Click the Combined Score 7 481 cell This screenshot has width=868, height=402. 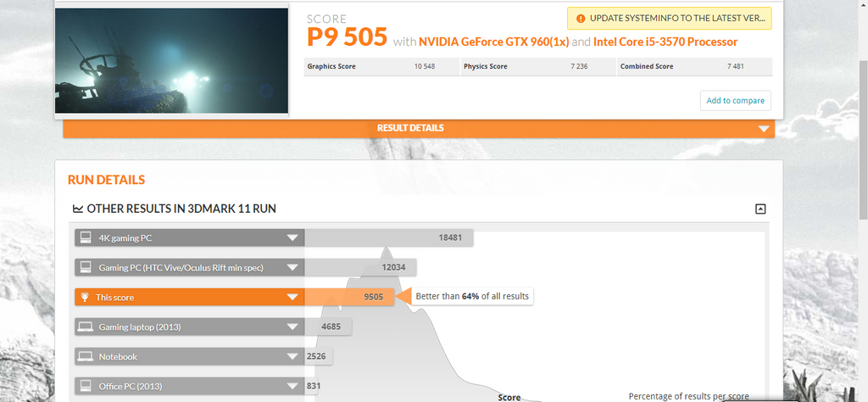tap(694, 66)
